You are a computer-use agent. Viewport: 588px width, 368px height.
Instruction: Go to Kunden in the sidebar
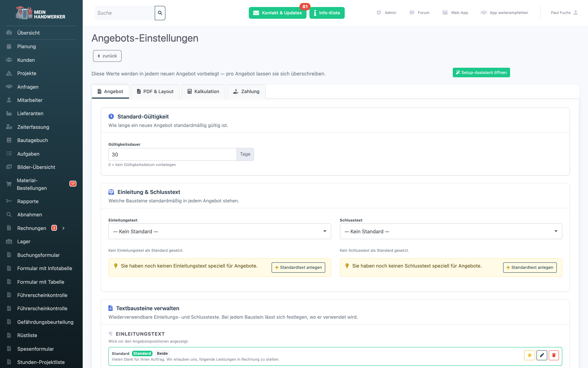(26, 60)
